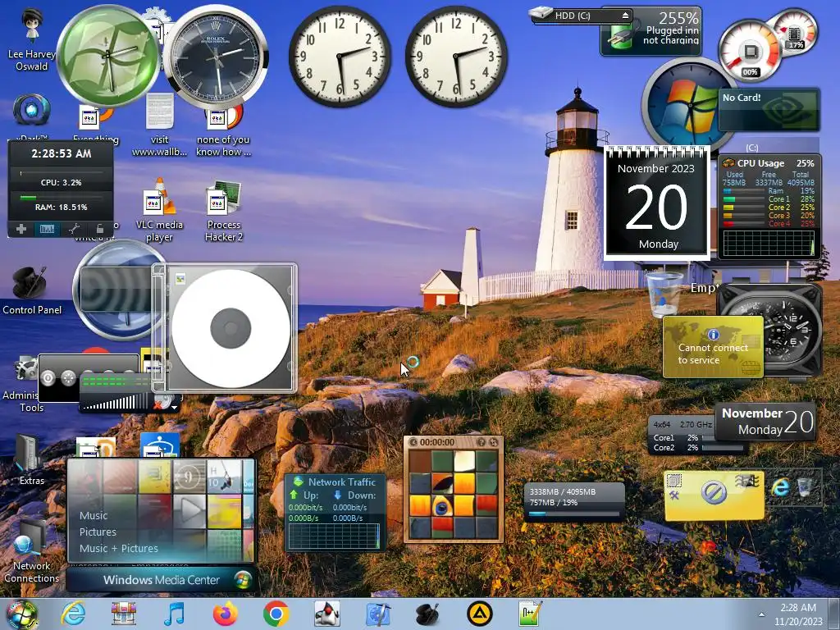Click the tools icon in the yellow gadget
Image resolution: width=840 pixels, height=630 pixels.
pos(674,496)
